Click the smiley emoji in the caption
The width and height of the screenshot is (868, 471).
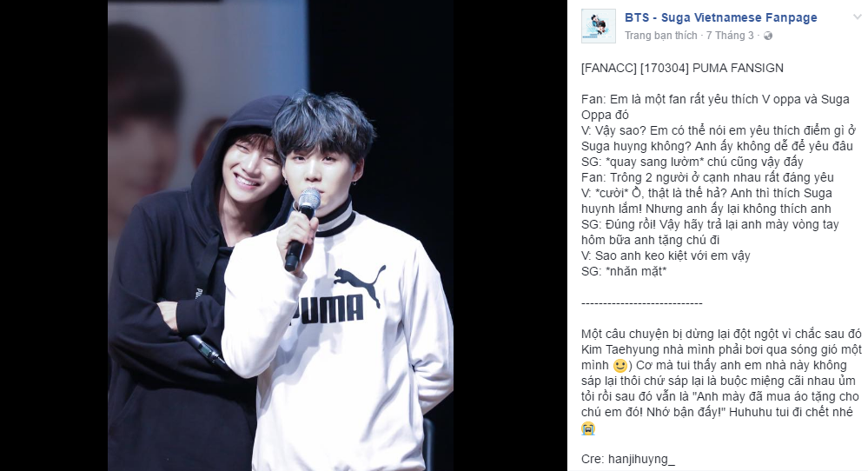coord(620,366)
